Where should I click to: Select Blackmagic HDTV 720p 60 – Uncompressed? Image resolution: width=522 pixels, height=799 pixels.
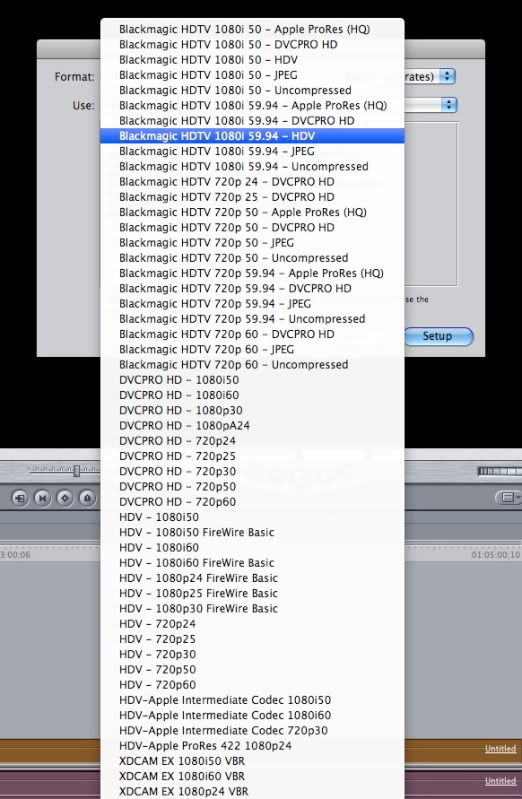(252, 365)
